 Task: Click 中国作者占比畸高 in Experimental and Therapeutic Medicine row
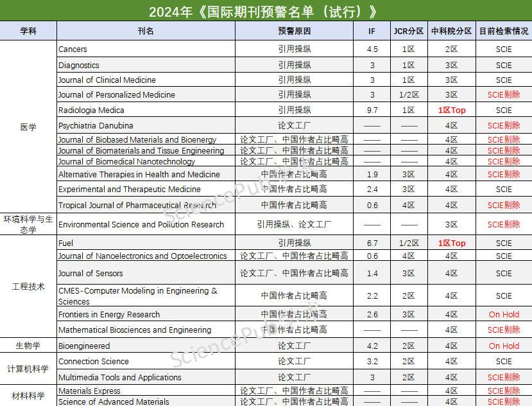pyautogui.click(x=294, y=190)
